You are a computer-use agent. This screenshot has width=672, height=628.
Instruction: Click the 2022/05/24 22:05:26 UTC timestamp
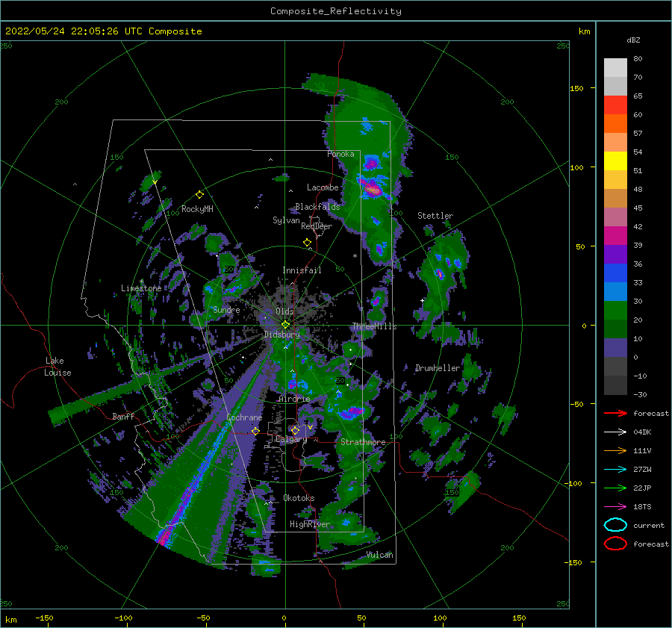(103, 31)
